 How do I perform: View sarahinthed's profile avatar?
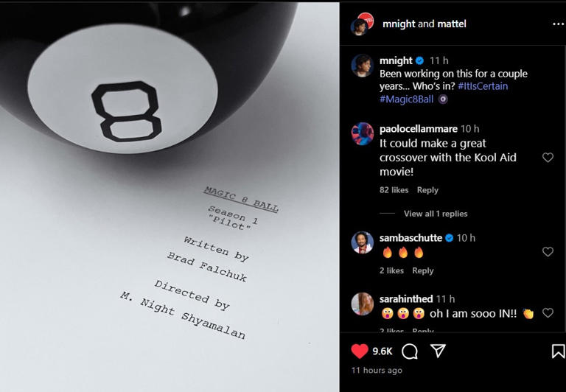coord(363,304)
